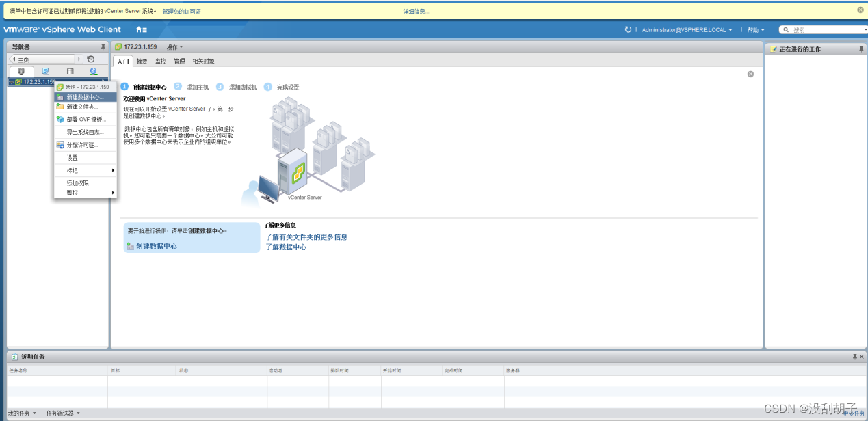Click the 创建数据中心 link icon
Viewport: 868px width, 421px height.
tap(130, 246)
